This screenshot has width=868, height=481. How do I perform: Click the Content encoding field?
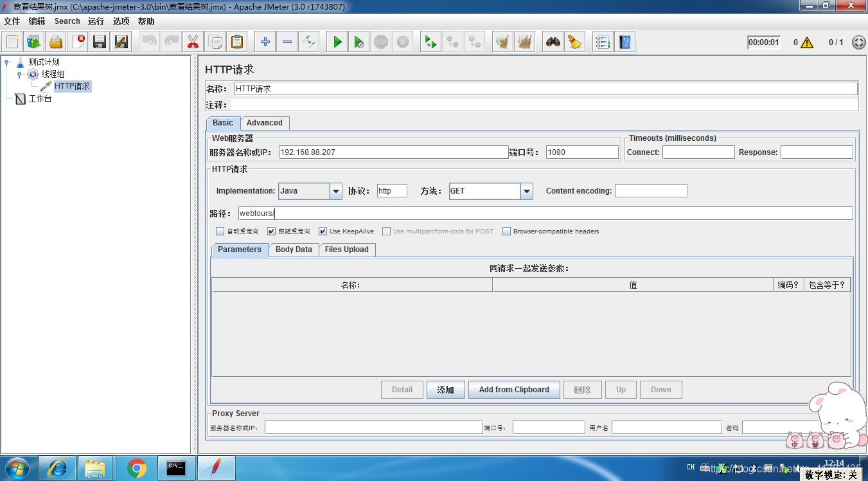[651, 191]
